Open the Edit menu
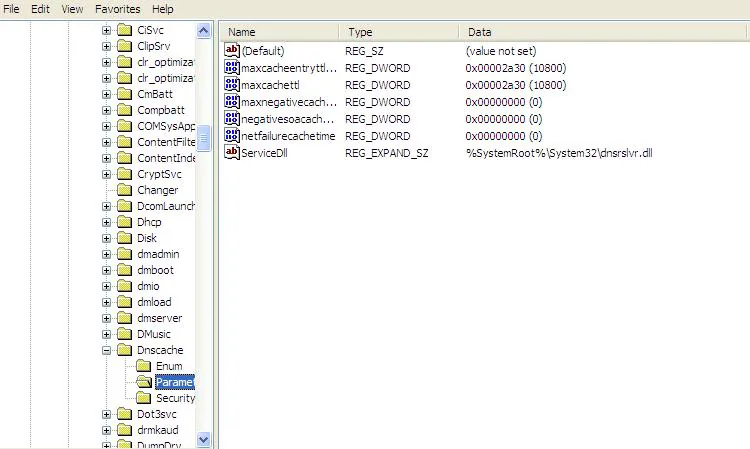The width and height of the screenshot is (750, 449). point(40,9)
